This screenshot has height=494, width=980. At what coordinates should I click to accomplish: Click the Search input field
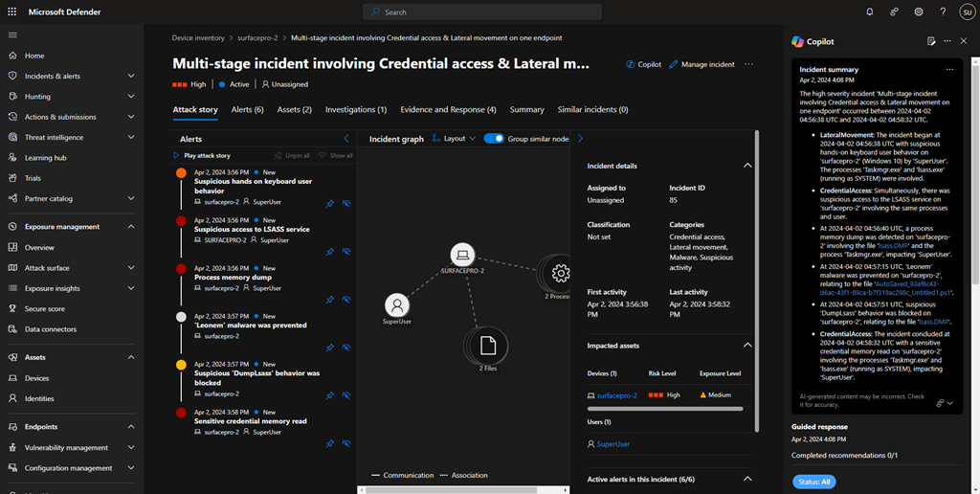(482, 12)
